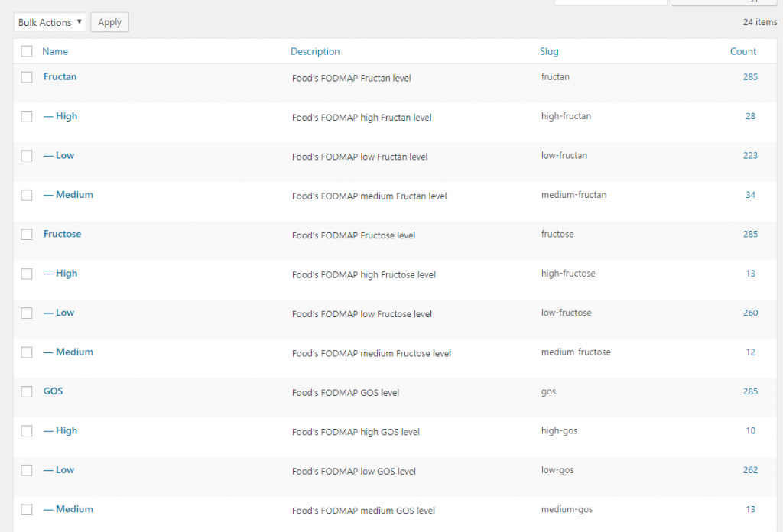View the 285 items counted for Fructan
Screen dimensions: 783x532
click(750, 76)
